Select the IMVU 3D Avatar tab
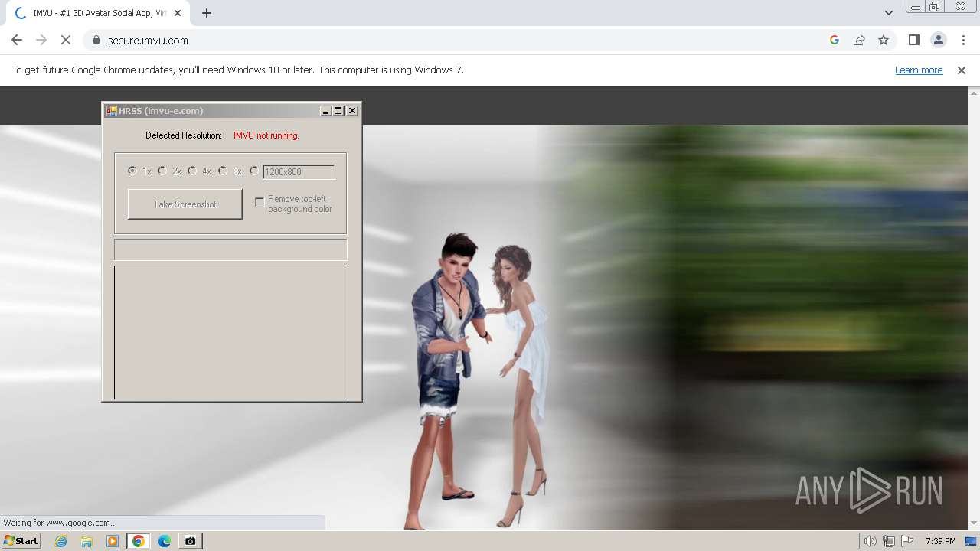The height and width of the screenshot is (551, 980). click(98, 13)
